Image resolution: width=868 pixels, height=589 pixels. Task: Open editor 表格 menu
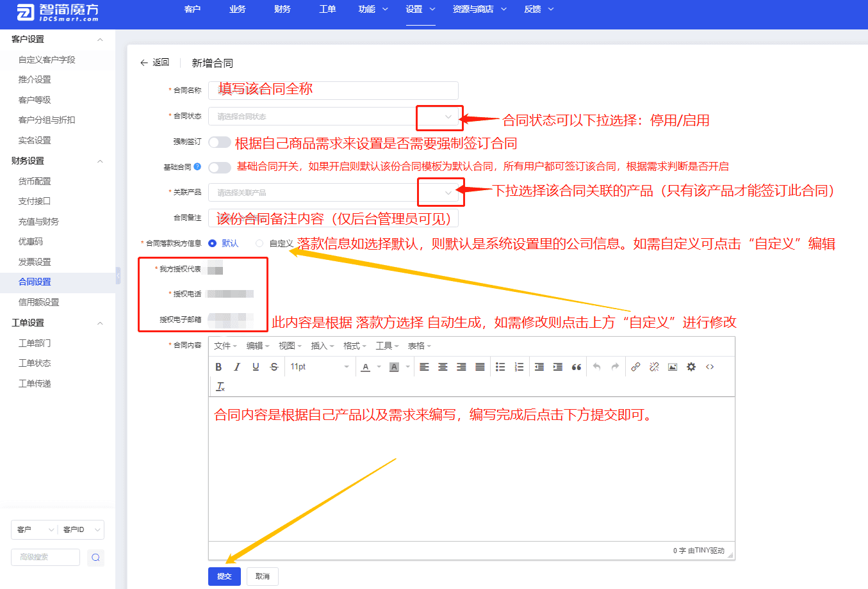[420, 346]
